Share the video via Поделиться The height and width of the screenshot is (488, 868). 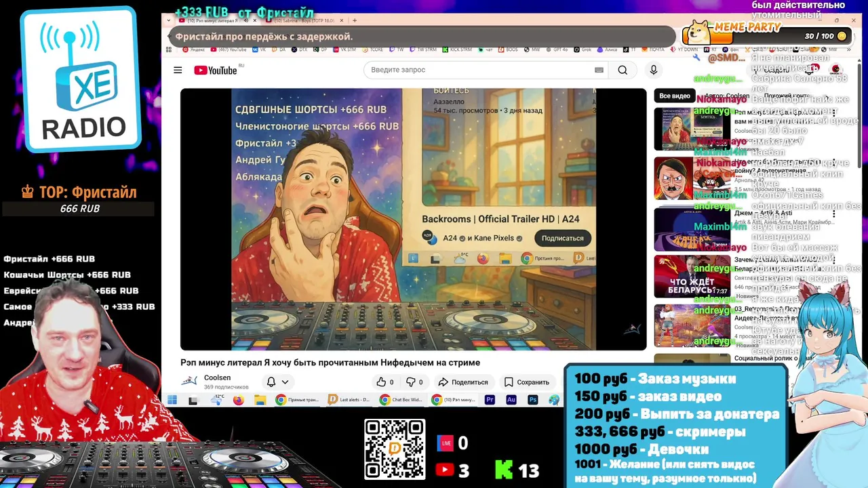pyautogui.click(x=463, y=382)
